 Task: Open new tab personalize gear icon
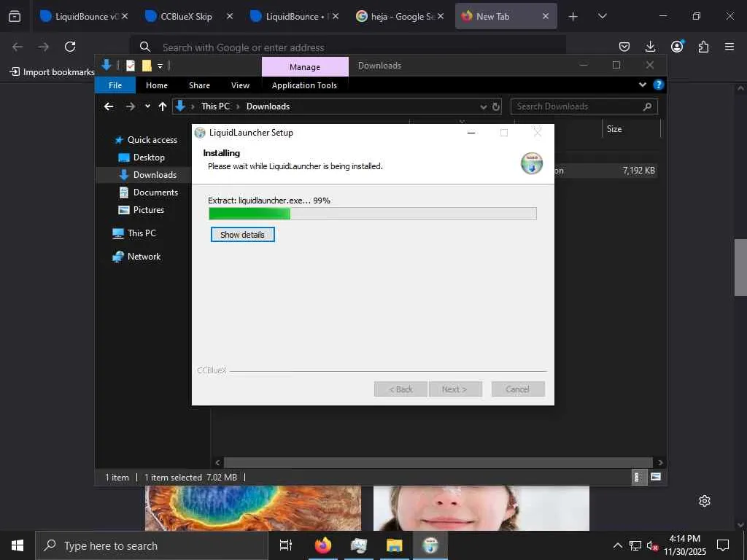click(x=705, y=501)
